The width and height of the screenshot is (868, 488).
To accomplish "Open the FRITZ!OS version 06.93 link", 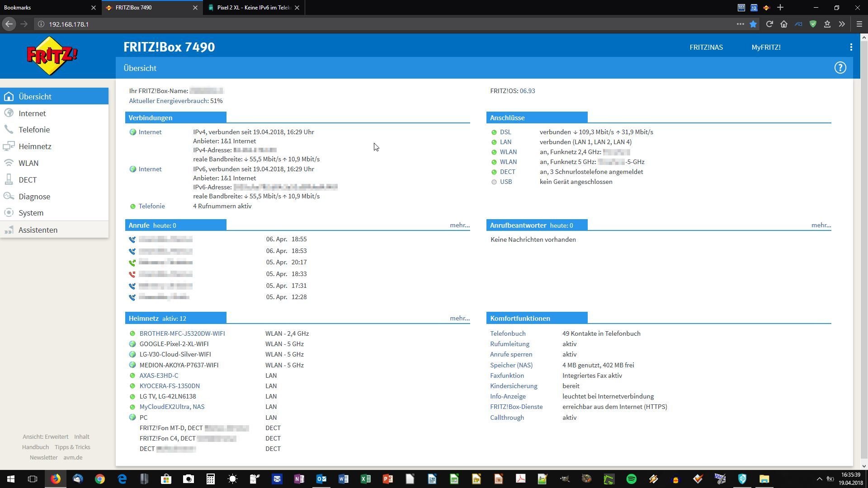I will 527,91.
